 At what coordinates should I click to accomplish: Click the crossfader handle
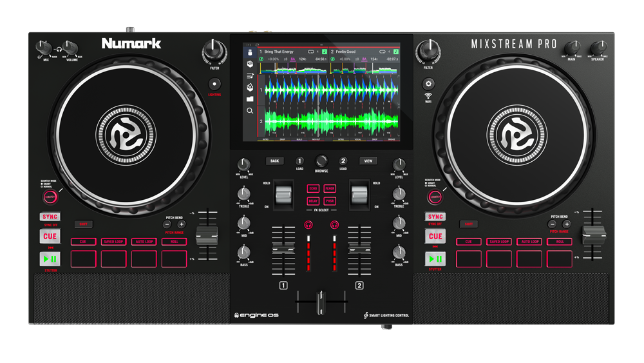coord(321,302)
